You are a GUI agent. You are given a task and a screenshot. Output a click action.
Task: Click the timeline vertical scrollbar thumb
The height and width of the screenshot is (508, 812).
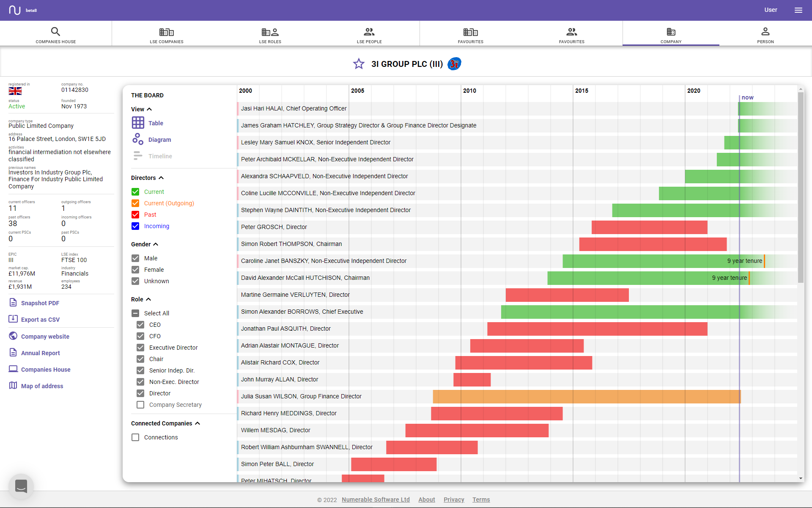(x=801, y=188)
